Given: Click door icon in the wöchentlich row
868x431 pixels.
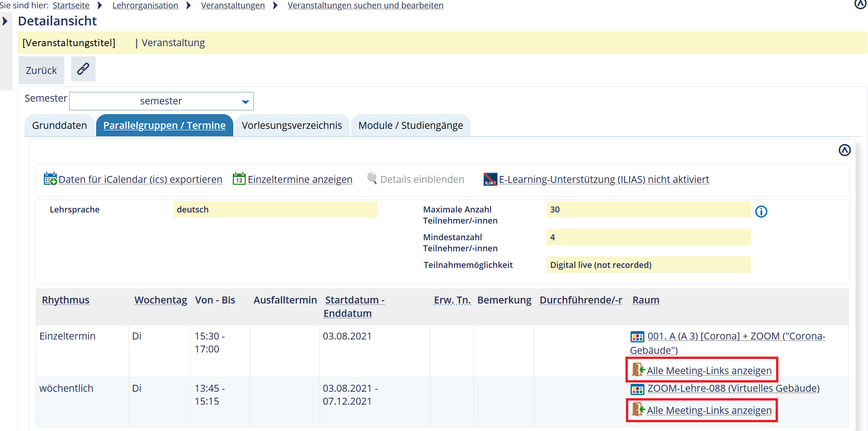Looking at the screenshot, I should pyautogui.click(x=638, y=409).
